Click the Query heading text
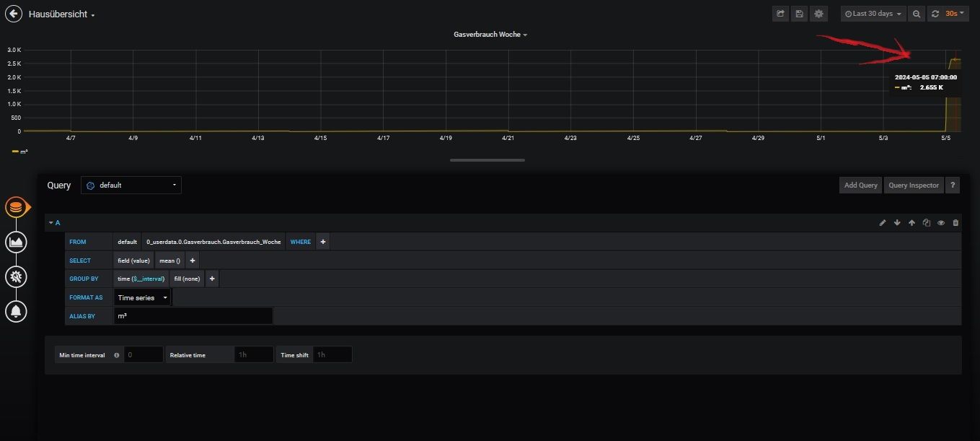Image resolution: width=980 pixels, height=441 pixels. (59, 185)
